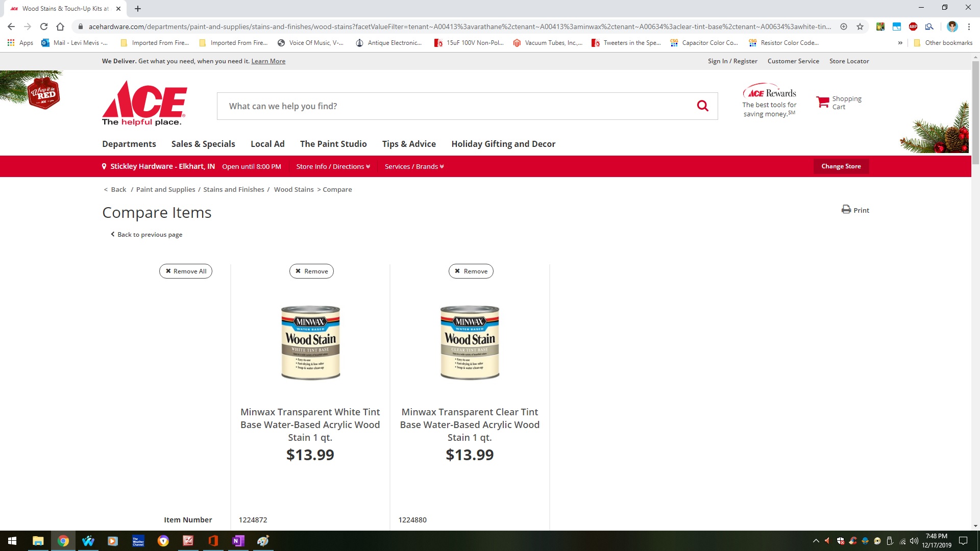Close the Wood Stains tab

pyautogui.click(x=118, y=9)
